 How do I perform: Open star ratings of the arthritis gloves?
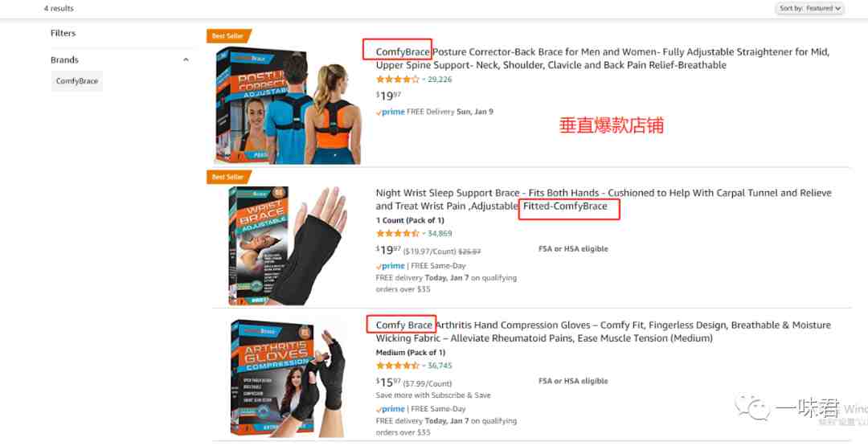[x=398, y=366]
